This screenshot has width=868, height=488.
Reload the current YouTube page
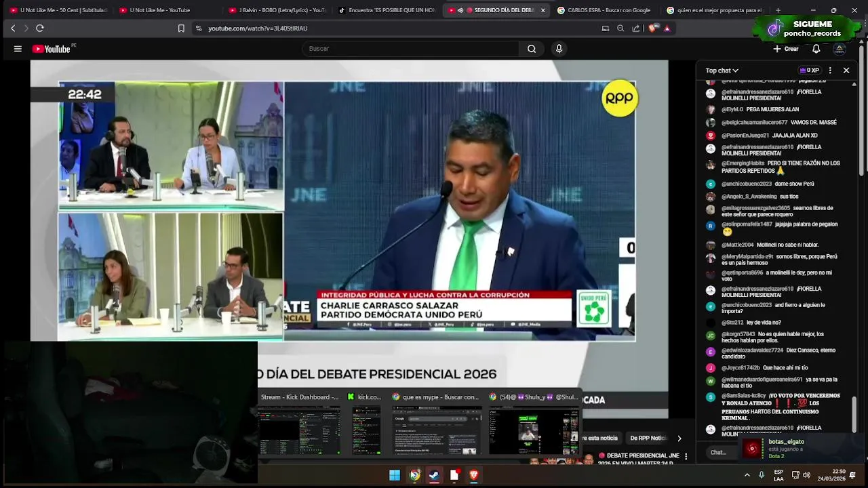[40, 28]
